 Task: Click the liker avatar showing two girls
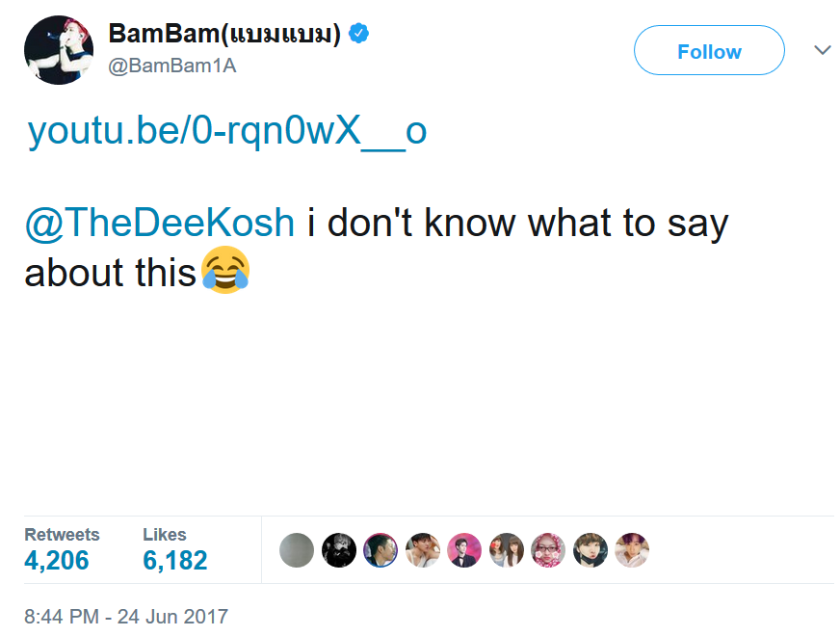[507, 550]
